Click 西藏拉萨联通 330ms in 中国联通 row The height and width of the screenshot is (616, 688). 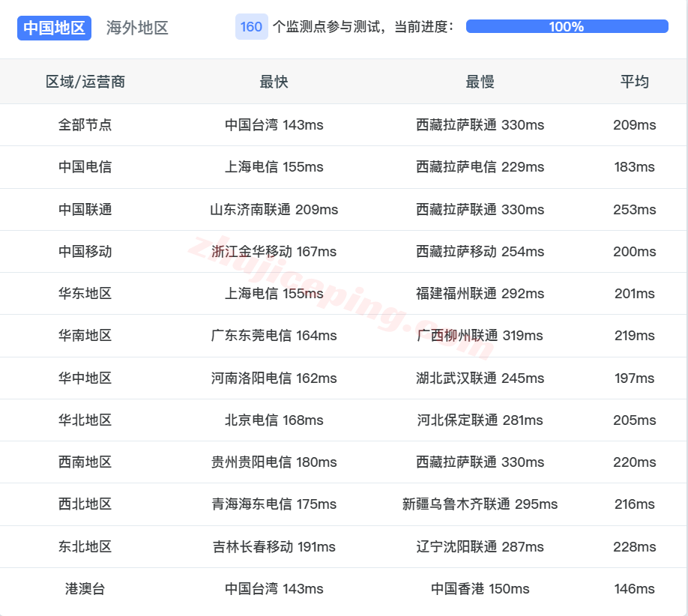[x=480, y=209]
